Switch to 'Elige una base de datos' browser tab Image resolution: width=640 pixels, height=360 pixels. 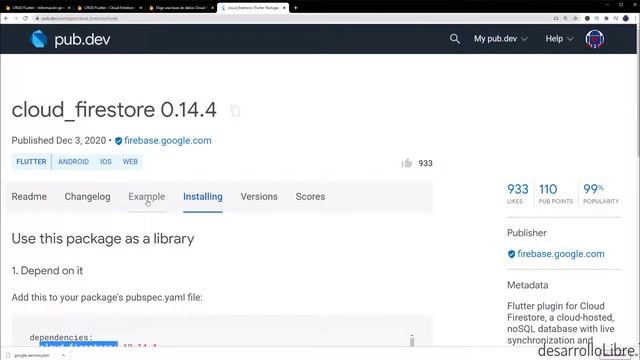(181, 8)
